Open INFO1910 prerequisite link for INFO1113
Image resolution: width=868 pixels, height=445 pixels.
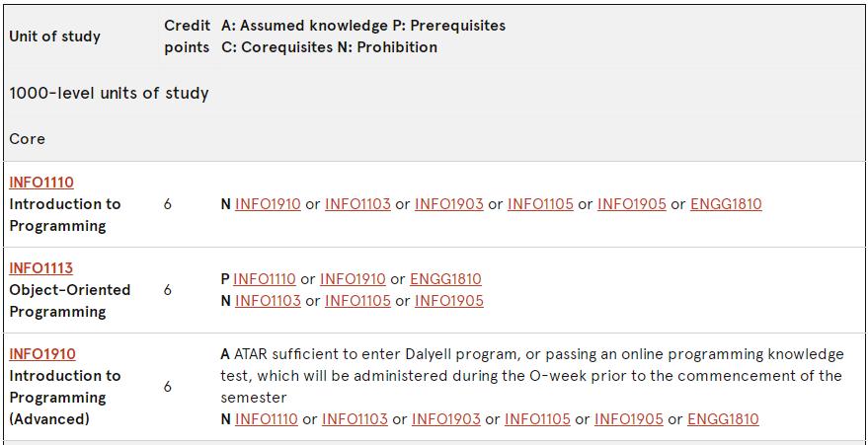(x=353, y=279)
